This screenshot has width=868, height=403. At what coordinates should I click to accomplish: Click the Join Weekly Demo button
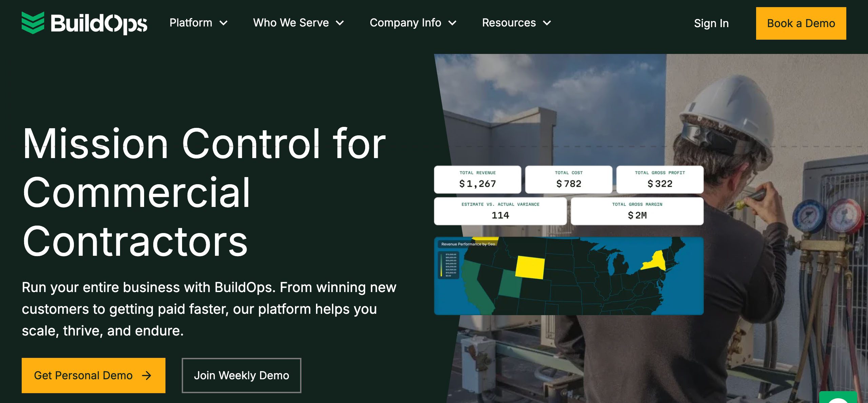coord(241,376)
